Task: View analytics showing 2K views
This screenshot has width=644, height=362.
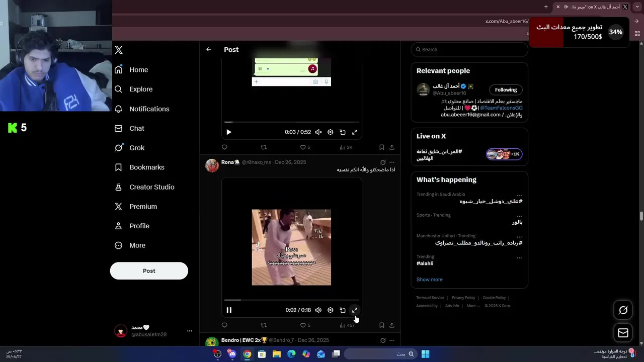Action: click(346, 147)
